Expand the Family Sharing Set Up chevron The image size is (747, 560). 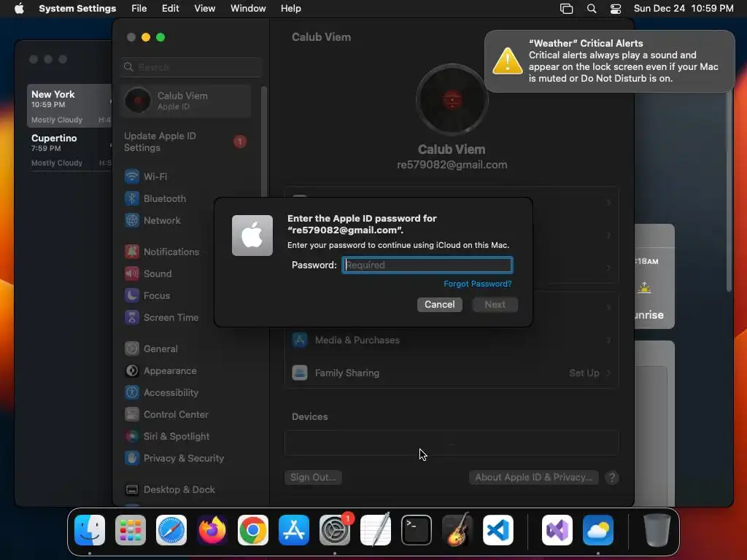coord(608,373)
